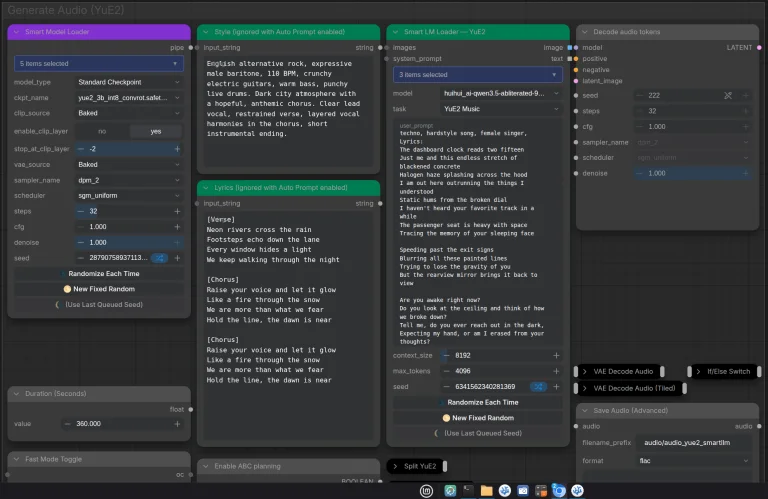The width and height of the screenshot is (768, 499).
Task: Click the float output port of Duration node
Action: (x=191, y=409)
